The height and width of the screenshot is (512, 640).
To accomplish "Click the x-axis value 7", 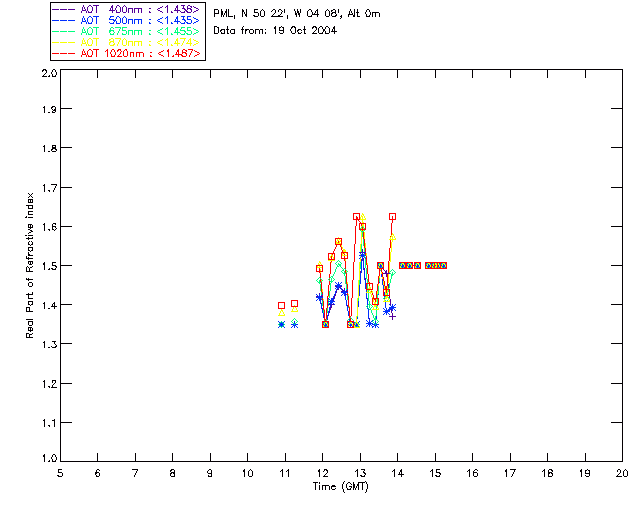I will pos(135,473).
